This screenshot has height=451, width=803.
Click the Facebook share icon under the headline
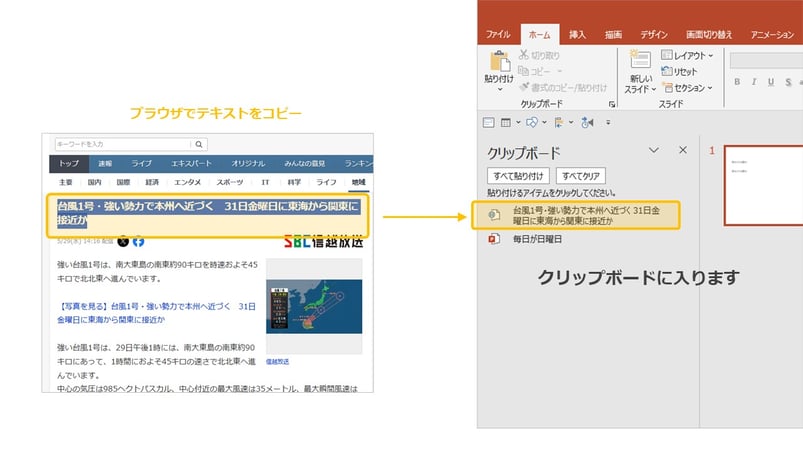[138, 241]
